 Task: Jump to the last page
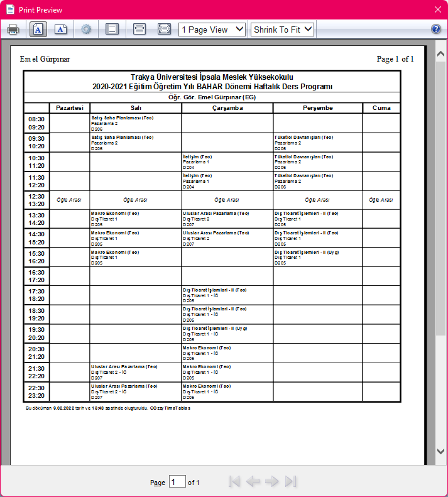point(290,482)
